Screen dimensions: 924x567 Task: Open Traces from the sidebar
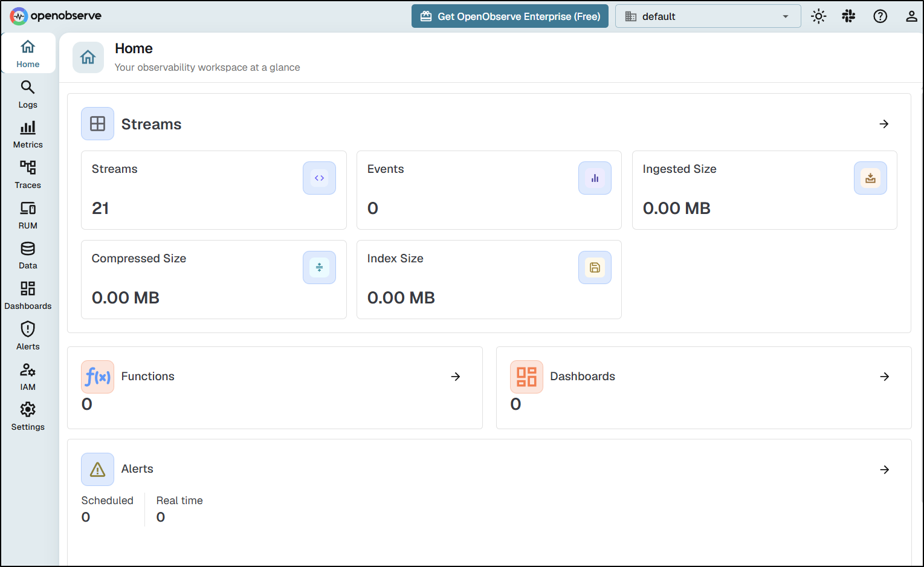28,175
